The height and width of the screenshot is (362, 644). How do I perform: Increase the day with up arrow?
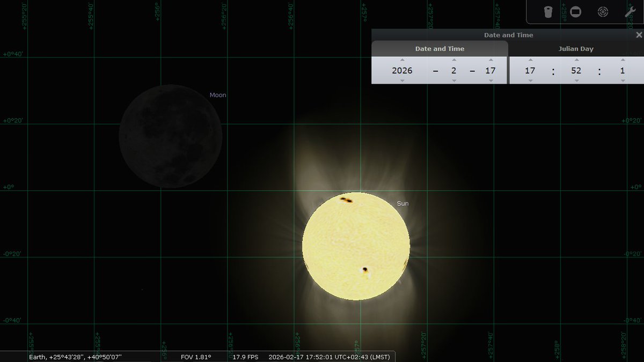click(x=491, y=60)
